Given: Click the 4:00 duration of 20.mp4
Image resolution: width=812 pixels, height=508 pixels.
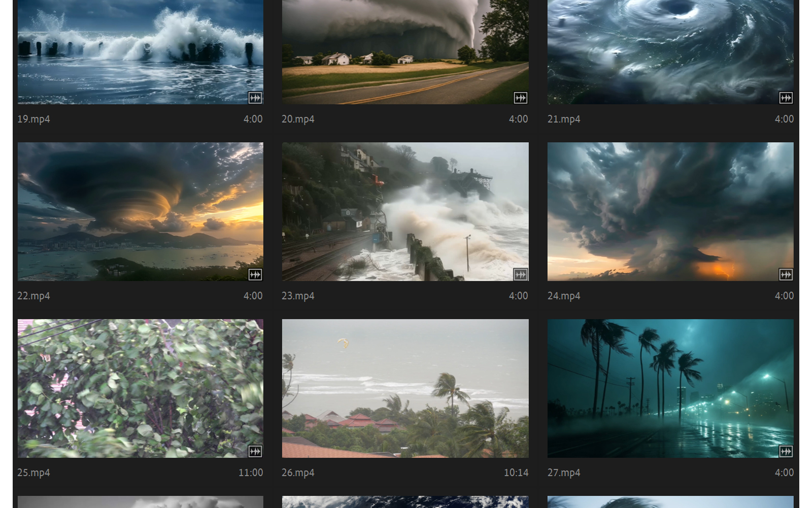Looking at the screenshot, I should [518, 119].
